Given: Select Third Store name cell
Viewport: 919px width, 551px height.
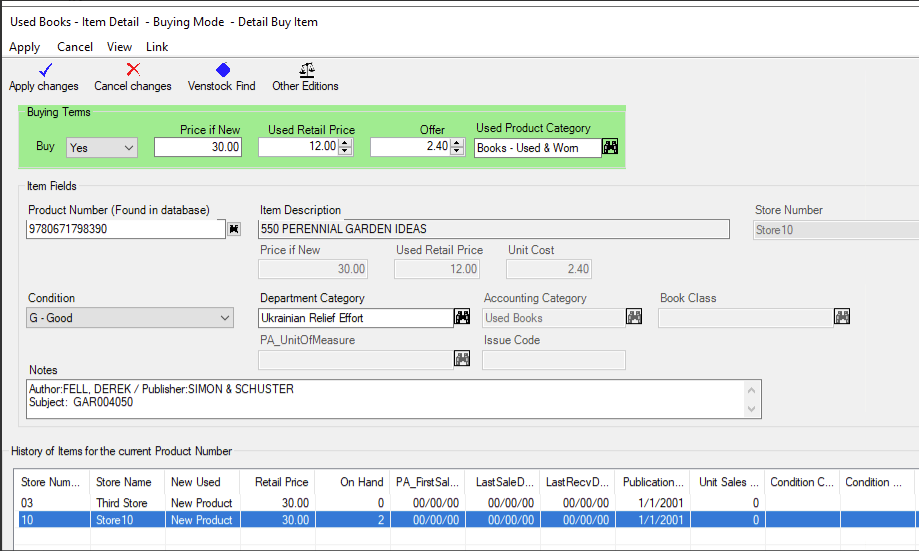Looking at the screenshot, I should pos(127,503).
